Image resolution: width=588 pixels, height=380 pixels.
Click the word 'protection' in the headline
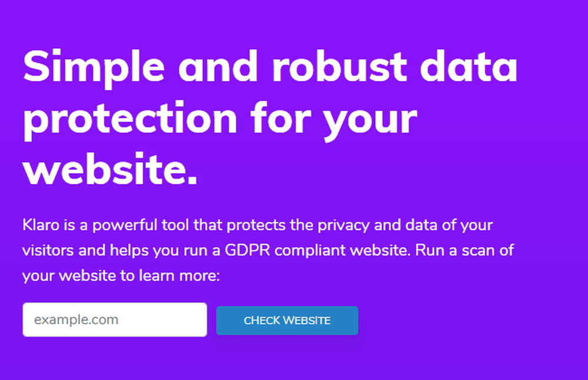130,120
